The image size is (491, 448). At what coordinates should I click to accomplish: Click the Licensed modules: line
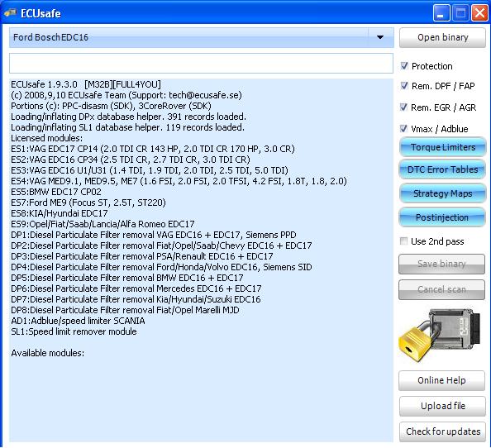coord(46,138)
